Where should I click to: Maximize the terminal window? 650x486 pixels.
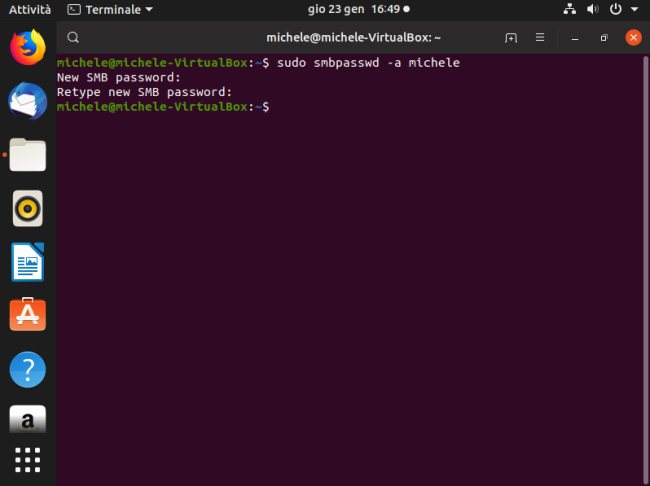[x=604, y=38]
